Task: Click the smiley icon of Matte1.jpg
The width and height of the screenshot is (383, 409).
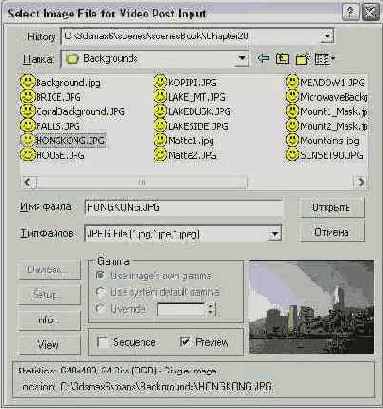Action: pos(160,140)
